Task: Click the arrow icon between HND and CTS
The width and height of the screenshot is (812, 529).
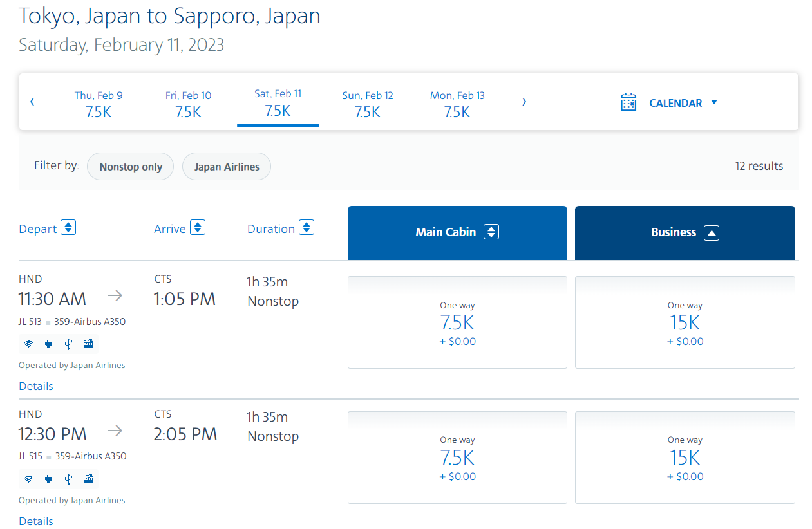Action: 115,295
